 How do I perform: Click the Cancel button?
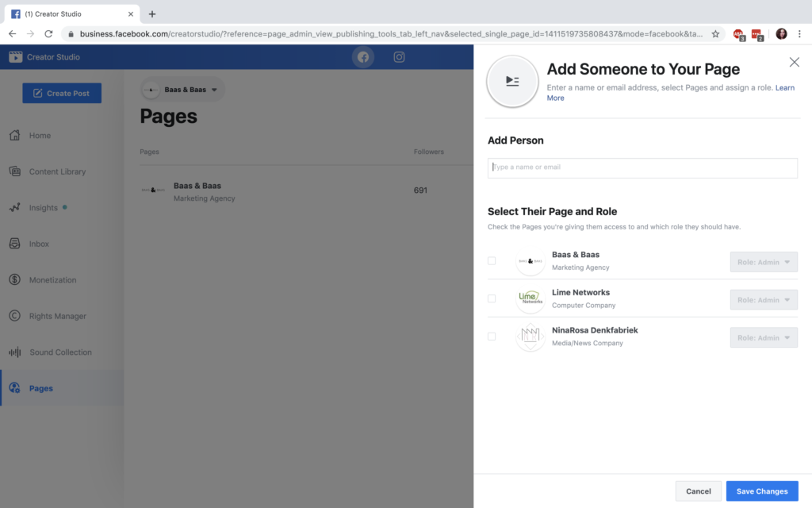click(698, 491)
